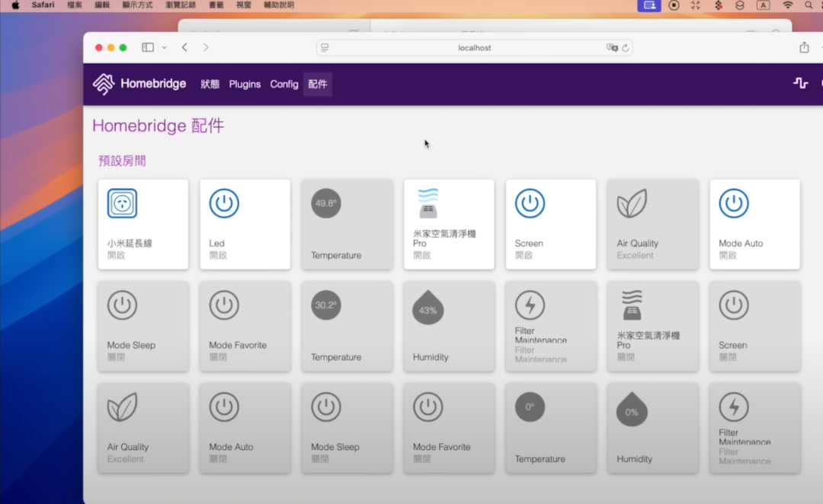Click the translate icon in address bar
The width and height of the screenshot is (823, 504).
612,48
